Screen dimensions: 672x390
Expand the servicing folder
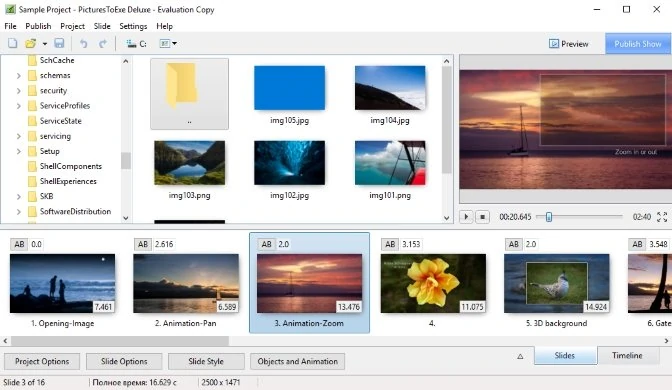(x=18, y=136)
